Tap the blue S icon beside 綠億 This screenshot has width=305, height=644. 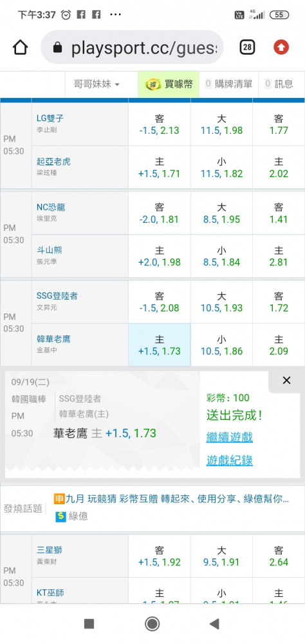coord(60,516)
